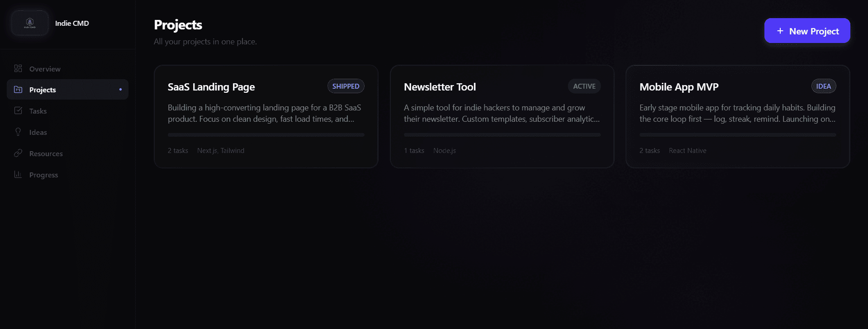Toggle the ACTIVE badge on Newsletter Tool

pos(584,86)
